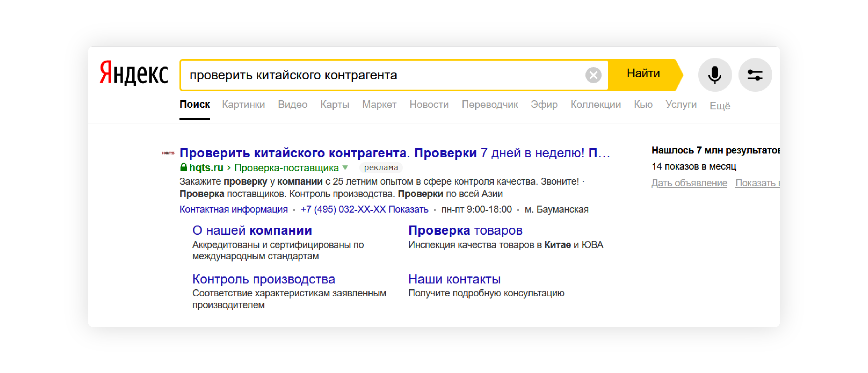
Task: Open the Карты tab
Action: tap(334, 104)
